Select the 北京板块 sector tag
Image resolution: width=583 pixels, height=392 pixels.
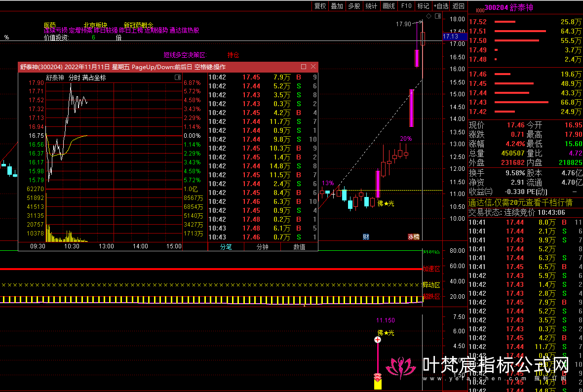click(95, 25)
